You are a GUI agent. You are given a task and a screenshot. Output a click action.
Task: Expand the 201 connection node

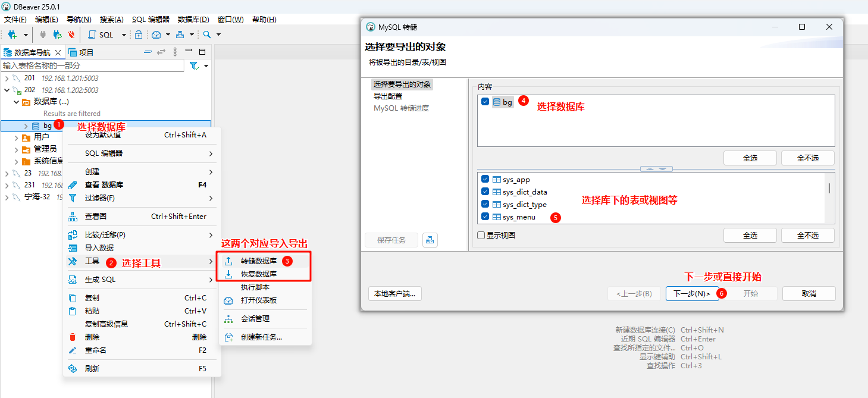[x=7, y=78]
